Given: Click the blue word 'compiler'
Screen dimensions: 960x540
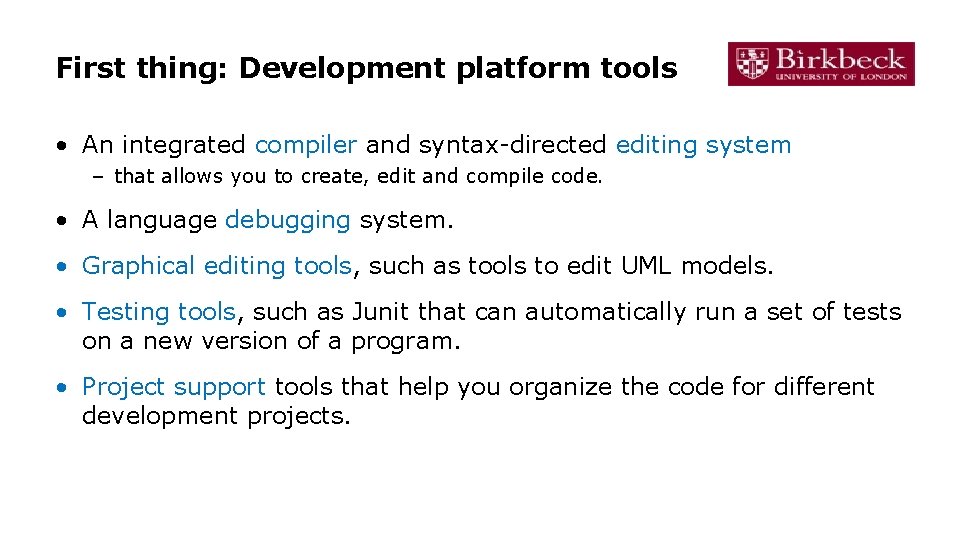Looking at the screenshot, I should click(x=306, y=145).
